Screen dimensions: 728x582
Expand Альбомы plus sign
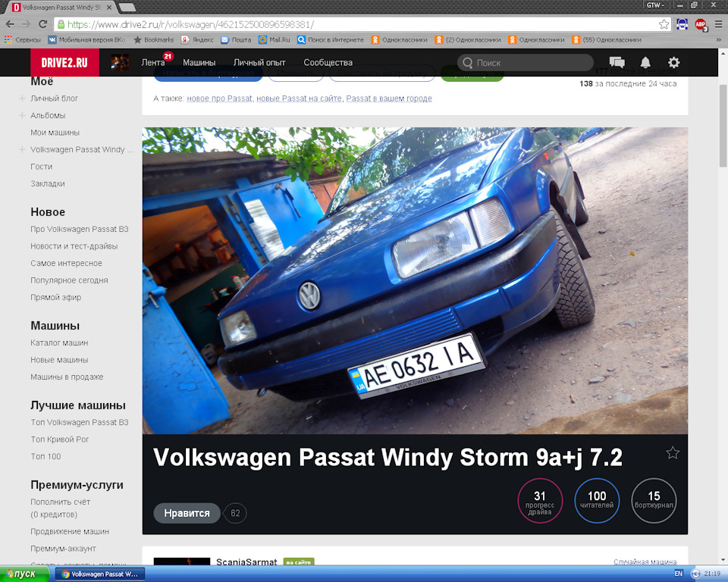point(22,115)
